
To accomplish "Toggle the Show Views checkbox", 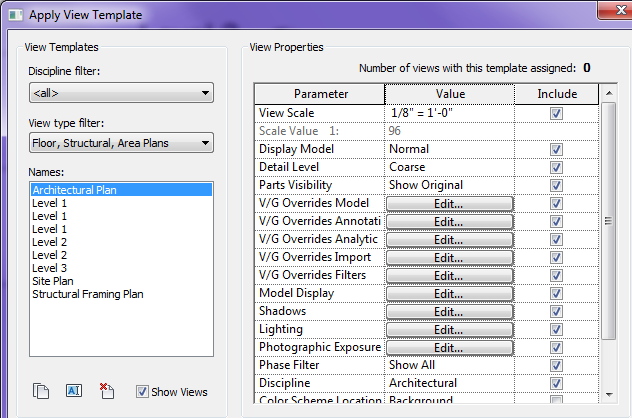I will 142,391.
